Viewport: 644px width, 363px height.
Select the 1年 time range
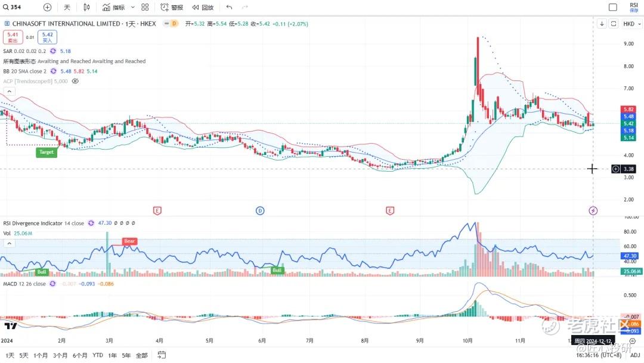click(x=112, y=355)
